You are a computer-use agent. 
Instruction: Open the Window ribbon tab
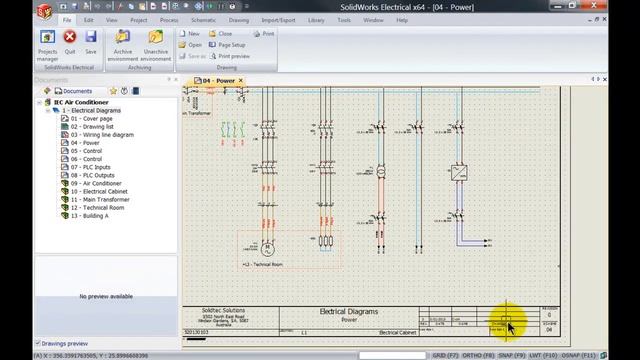[x=373, y=20]
